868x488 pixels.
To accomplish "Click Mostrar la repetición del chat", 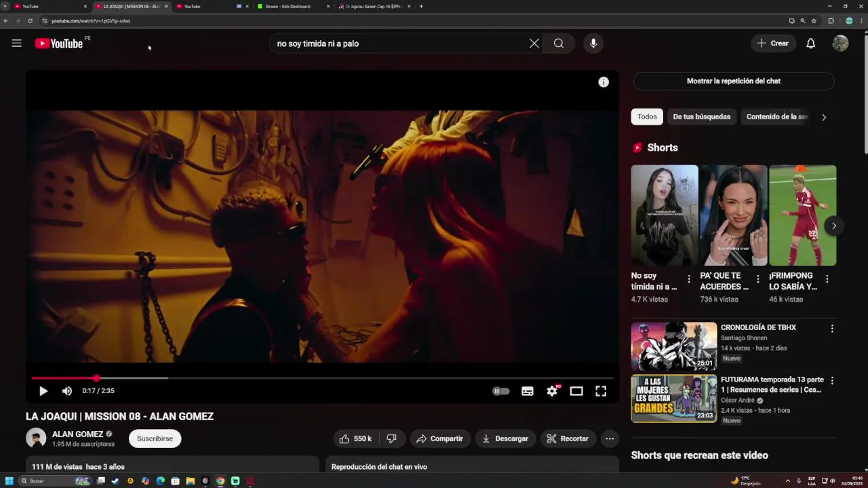I will point(734,81).
